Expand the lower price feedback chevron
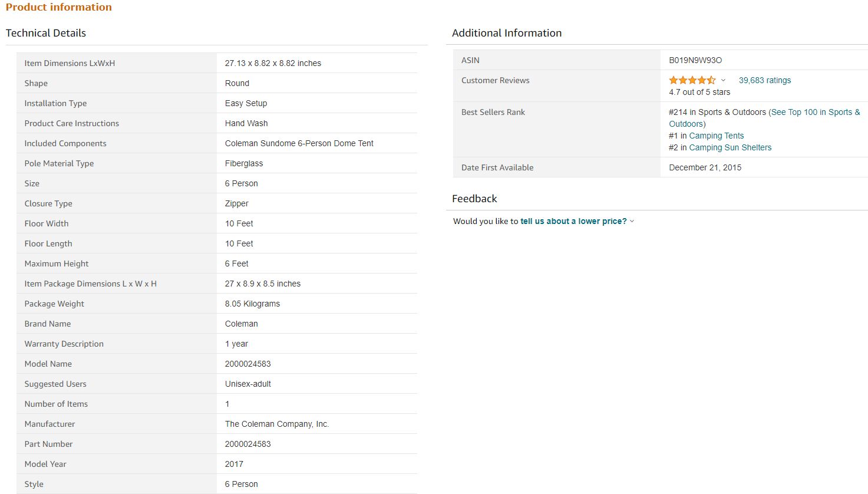The width and height of the screenshot is (868, 494). (x=632, y=221)
